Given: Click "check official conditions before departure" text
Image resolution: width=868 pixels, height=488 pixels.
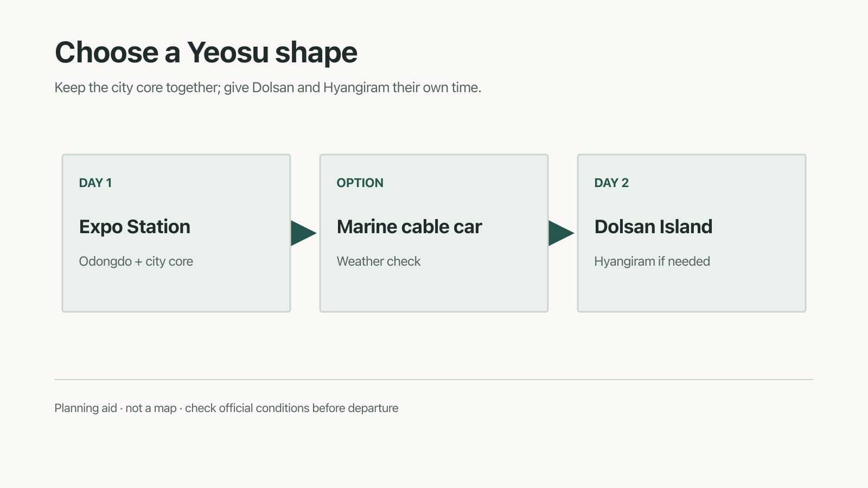Looking at the screenshot, I should [292, 408].
